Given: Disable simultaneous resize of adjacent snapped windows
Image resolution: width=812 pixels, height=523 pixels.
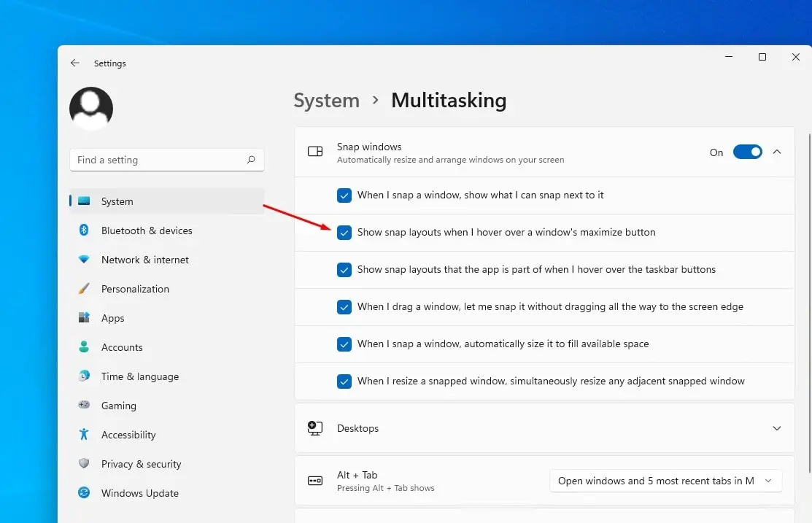Looking at the screenshot, I should [x=344, y=381].
